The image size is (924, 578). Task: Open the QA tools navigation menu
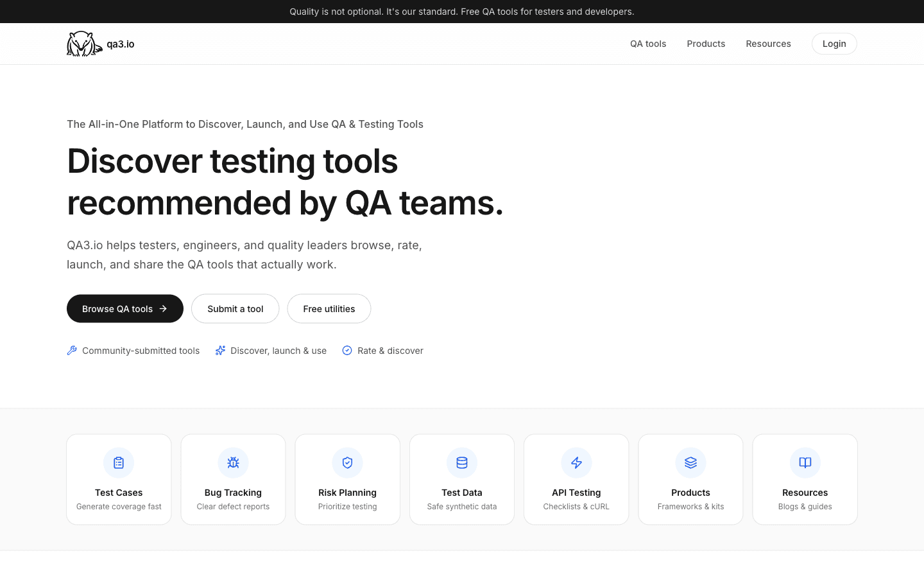pyautogui.click(x=648, y=44)
